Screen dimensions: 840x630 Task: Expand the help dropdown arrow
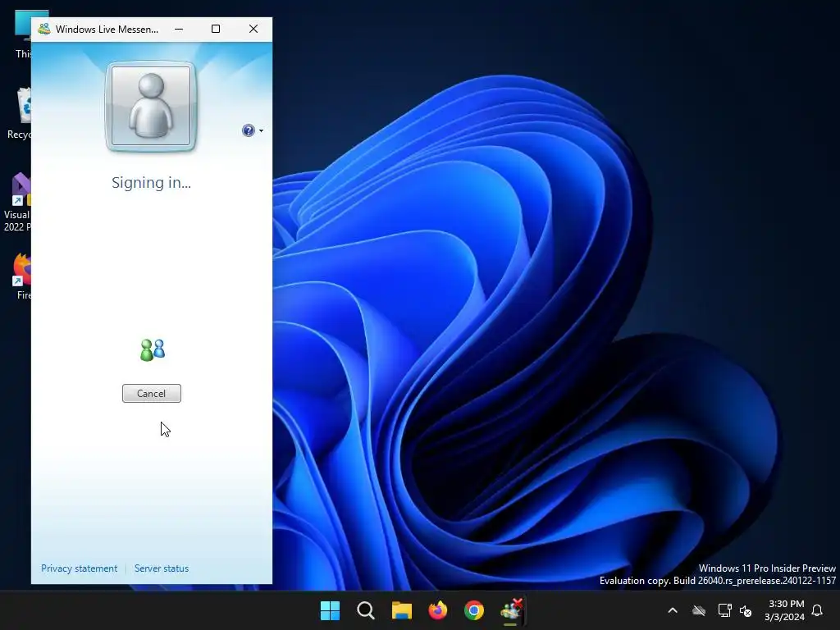point(261,130)
